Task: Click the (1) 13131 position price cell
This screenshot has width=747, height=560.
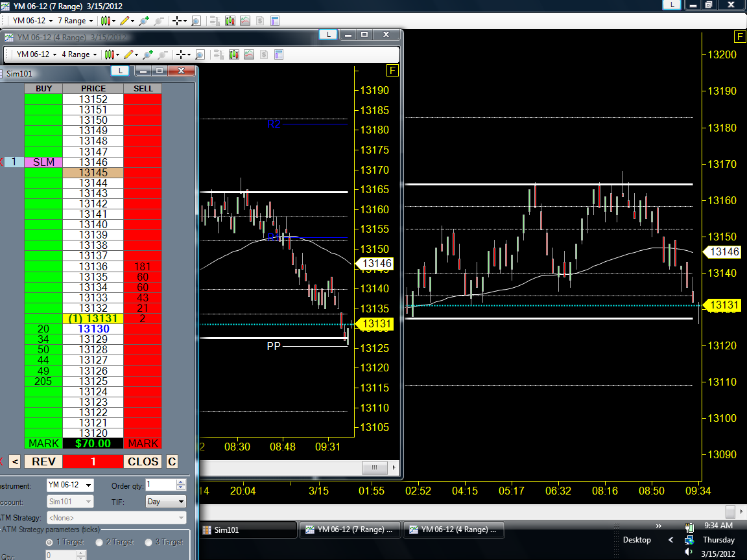Action: click(x=93, y=319)
